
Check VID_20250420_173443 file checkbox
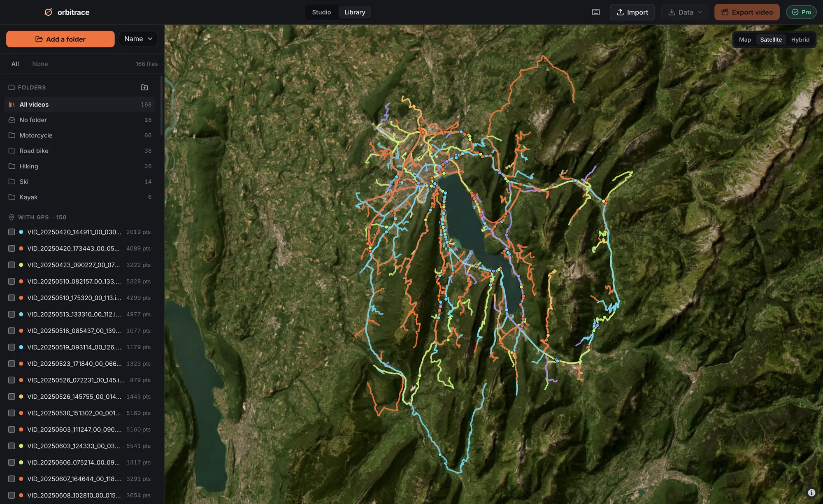(x=12, y=249)
